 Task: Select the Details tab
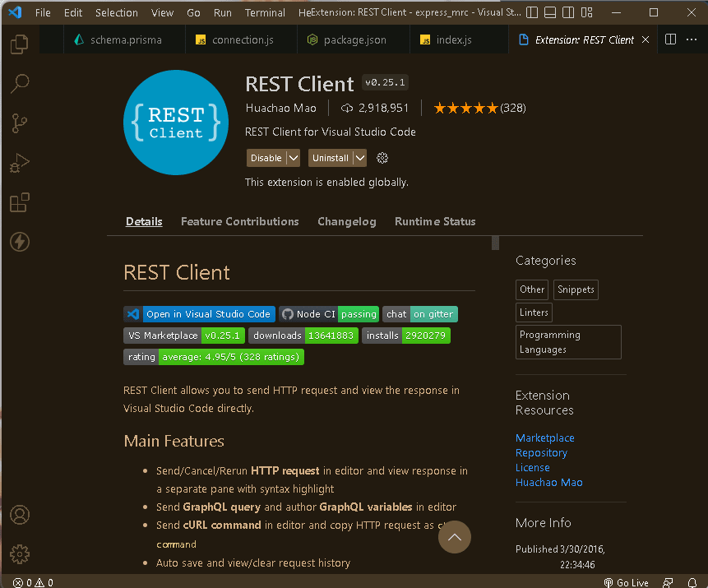[144, 221]
